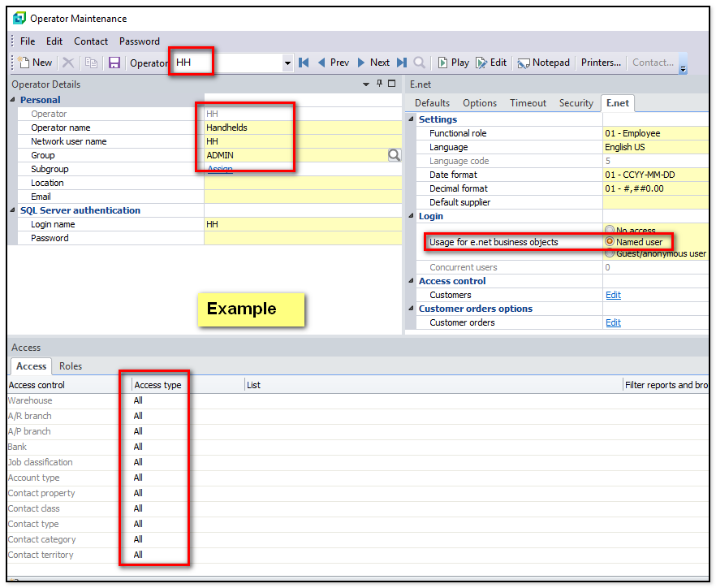Switch to the Roles tab

point(71,366)
